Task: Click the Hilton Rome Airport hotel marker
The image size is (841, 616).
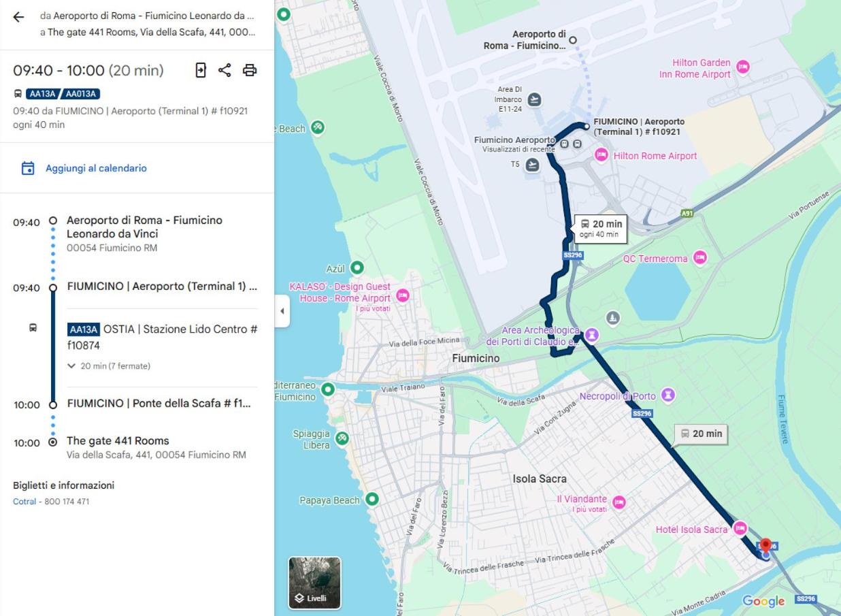Action: click(x=601, y=155)
